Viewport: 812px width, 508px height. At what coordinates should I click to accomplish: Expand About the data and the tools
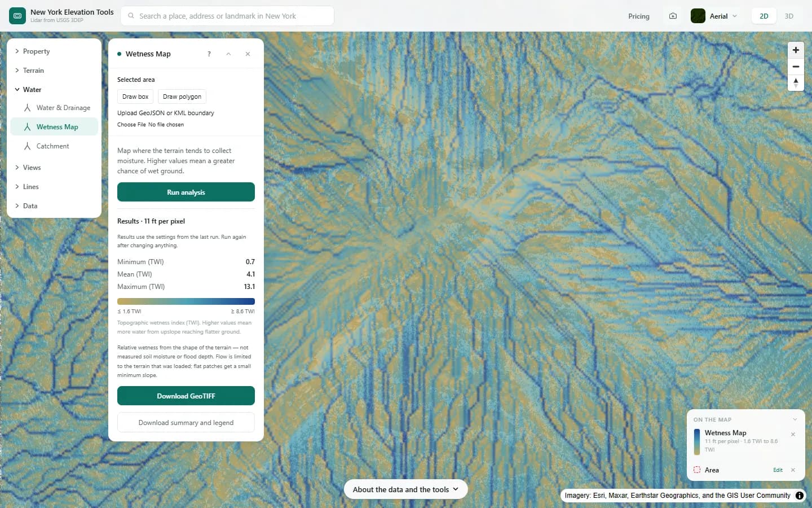(405, 489)
